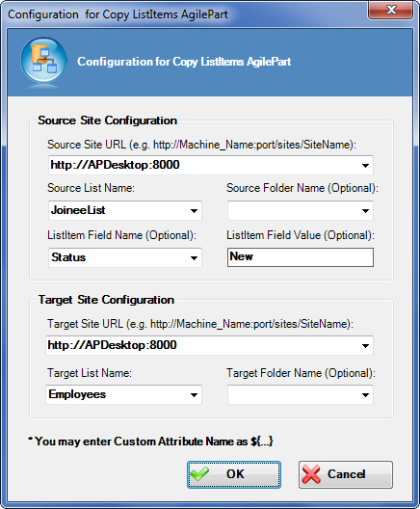Screen dimensions: 420x509
Task: Open the Source List Name dropdown arrow
Action: 194,211
